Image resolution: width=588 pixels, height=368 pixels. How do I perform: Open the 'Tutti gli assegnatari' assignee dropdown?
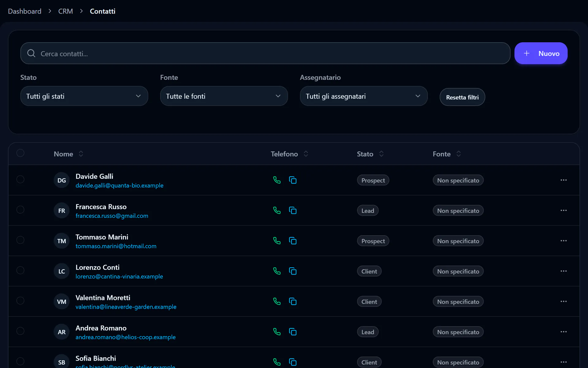pos(364,96)
